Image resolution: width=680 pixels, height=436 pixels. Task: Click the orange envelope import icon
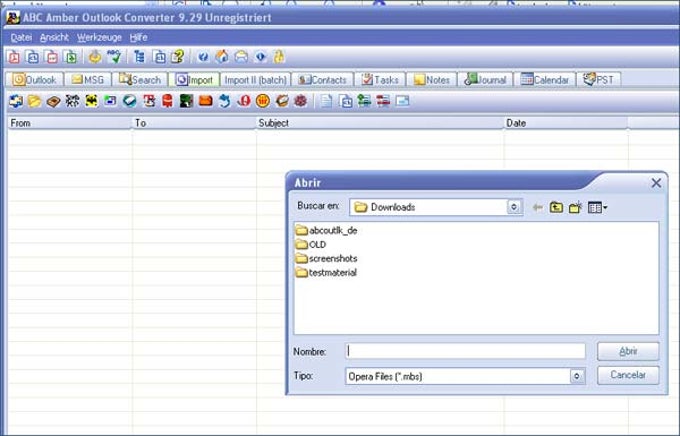(206, 101)
